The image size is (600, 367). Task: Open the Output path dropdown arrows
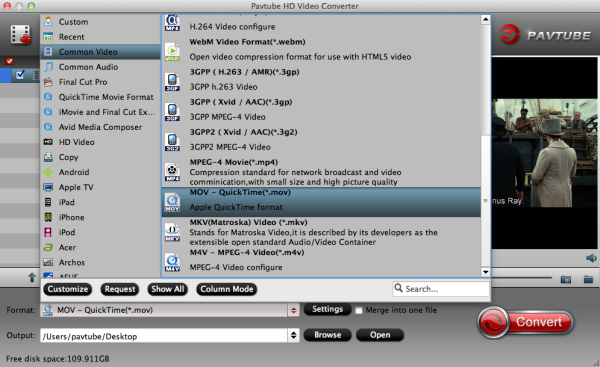tap(293, 335)
